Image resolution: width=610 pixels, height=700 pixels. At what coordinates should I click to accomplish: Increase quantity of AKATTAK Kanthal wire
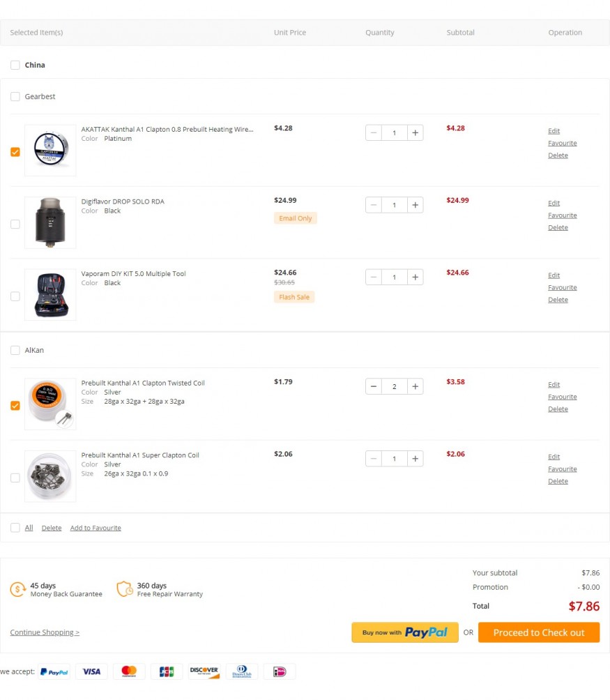(415, 132)
